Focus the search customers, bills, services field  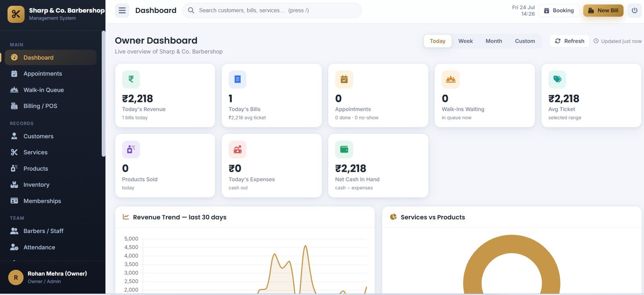[x=272, y=10]
